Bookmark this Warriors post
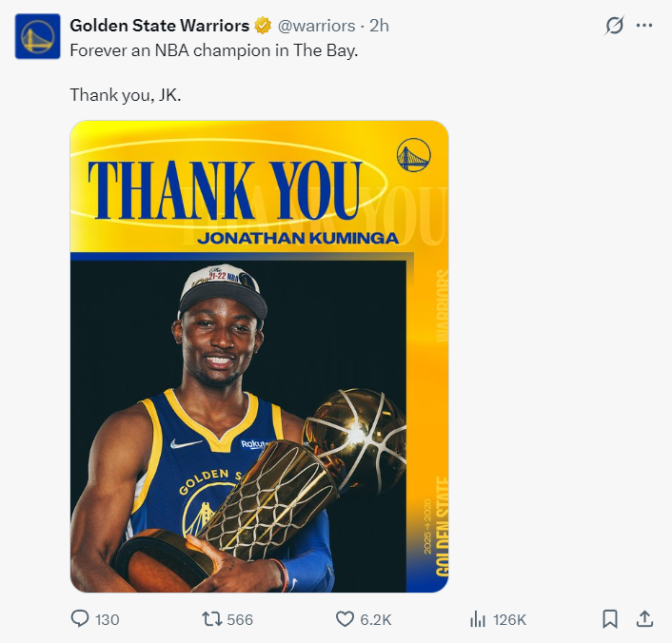Viewport: 672px width, 643px height. 610,619
